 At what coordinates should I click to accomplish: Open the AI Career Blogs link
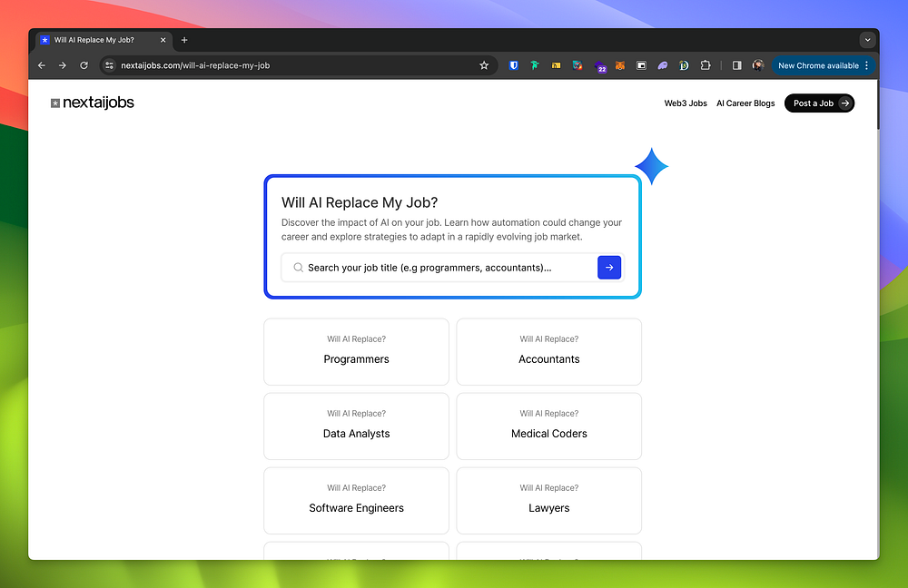[745, 103]
